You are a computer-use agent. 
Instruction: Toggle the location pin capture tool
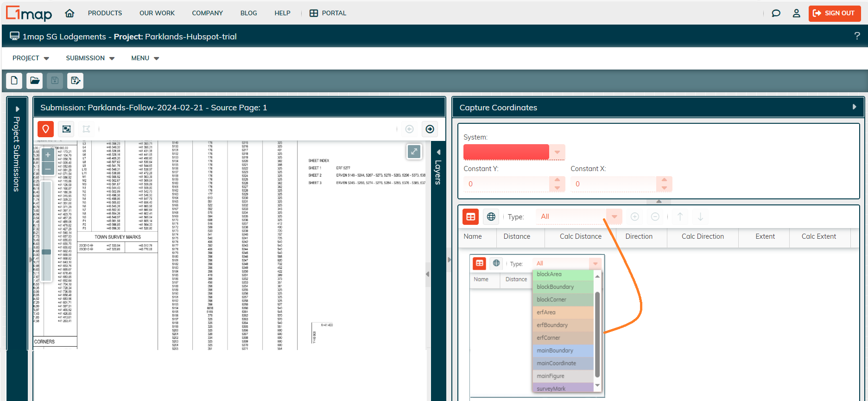click(x=45, y=129)
